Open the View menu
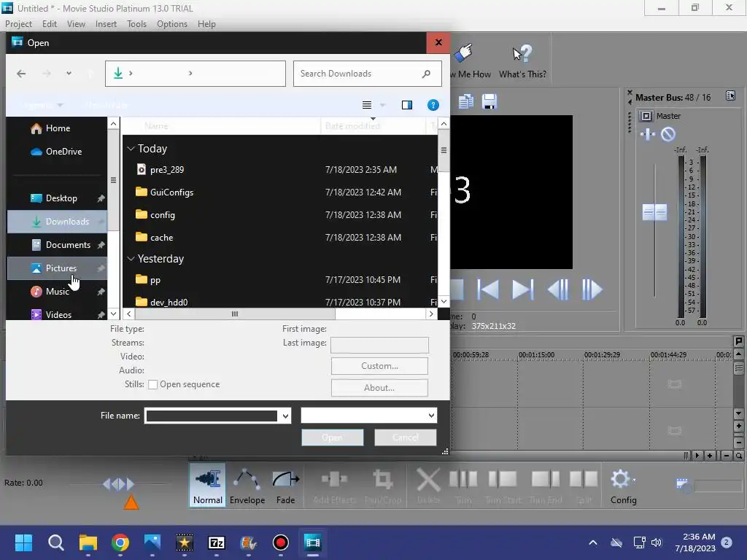The width and height of the screenshot is (747, 560). 76,24
